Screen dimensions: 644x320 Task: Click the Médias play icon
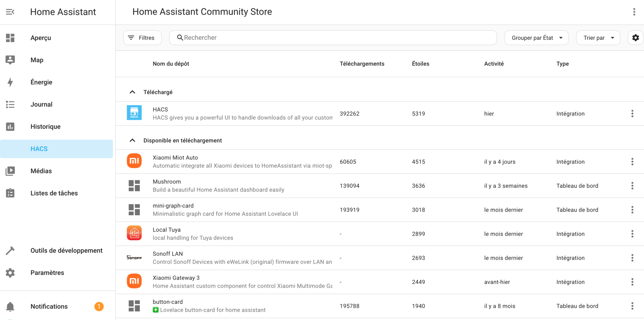point(10,171)
